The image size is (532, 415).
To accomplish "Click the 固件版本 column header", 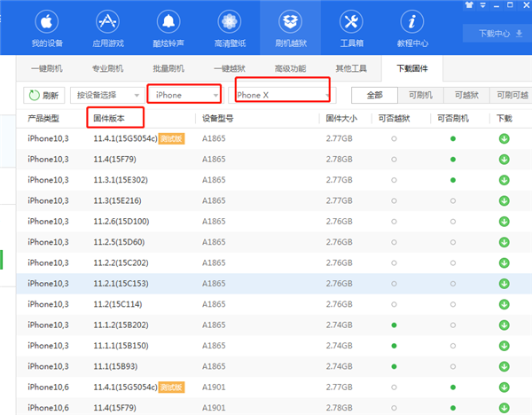I will (x=114, y=117).
